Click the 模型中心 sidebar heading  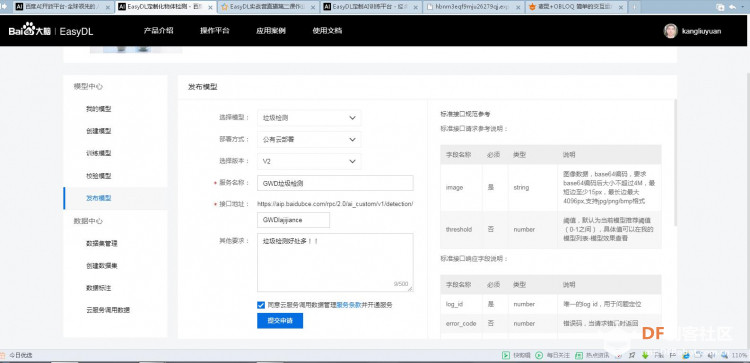point(88,87)
